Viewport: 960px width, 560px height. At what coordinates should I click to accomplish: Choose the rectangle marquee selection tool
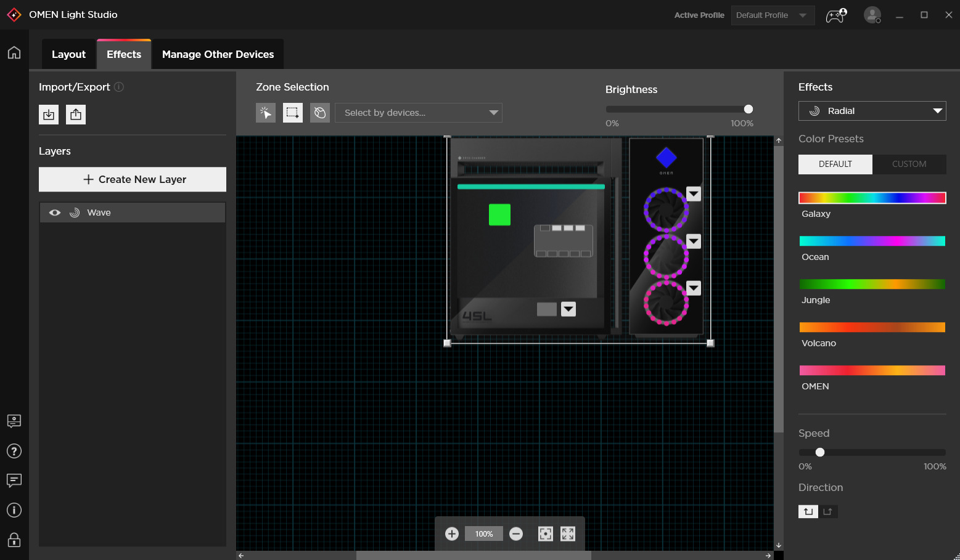pos(293,113)
